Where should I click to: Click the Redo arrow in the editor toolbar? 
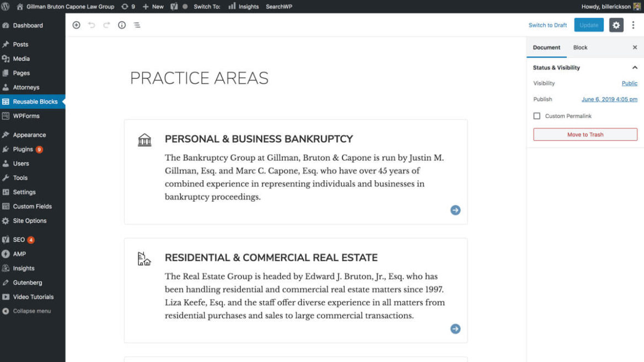click(106, 25)
